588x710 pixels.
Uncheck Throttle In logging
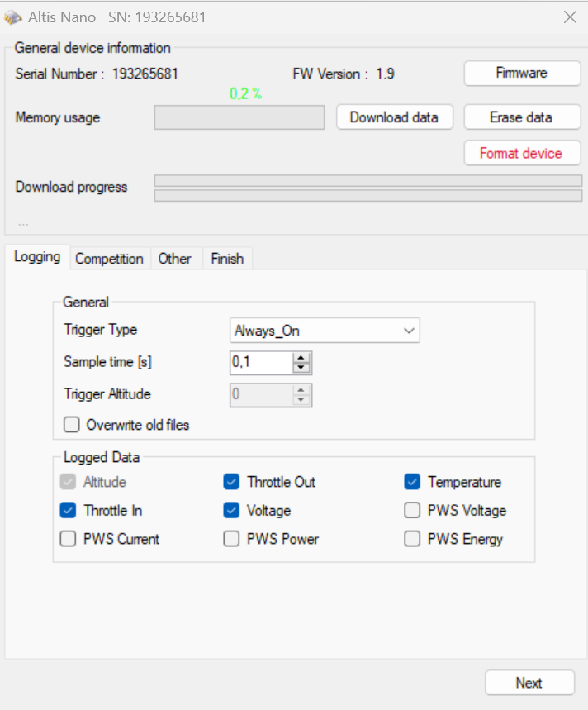coord(68,510)
